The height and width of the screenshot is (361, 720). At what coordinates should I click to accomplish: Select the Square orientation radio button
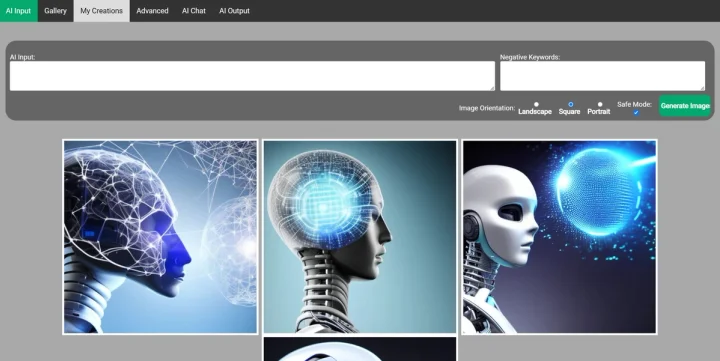(570, 104)
